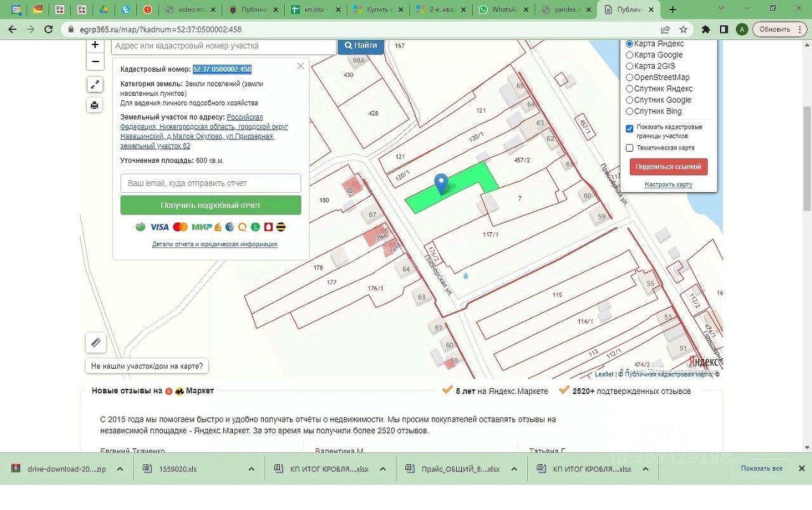View site information lock icon
Screen dimensions: 812x510
click(x=70, y=29)
